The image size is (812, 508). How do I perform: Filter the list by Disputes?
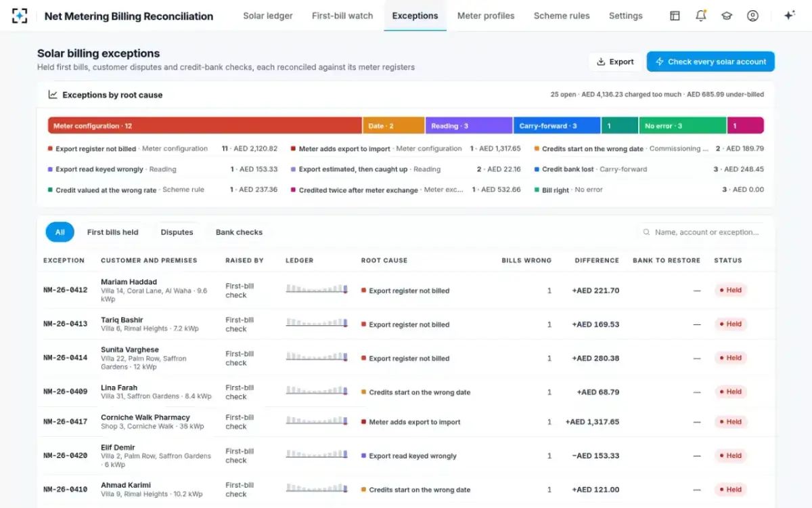[x=177, y=232]
